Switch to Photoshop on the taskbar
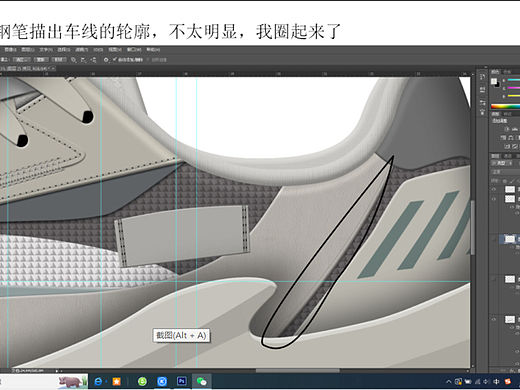 [x=182, y=381]
